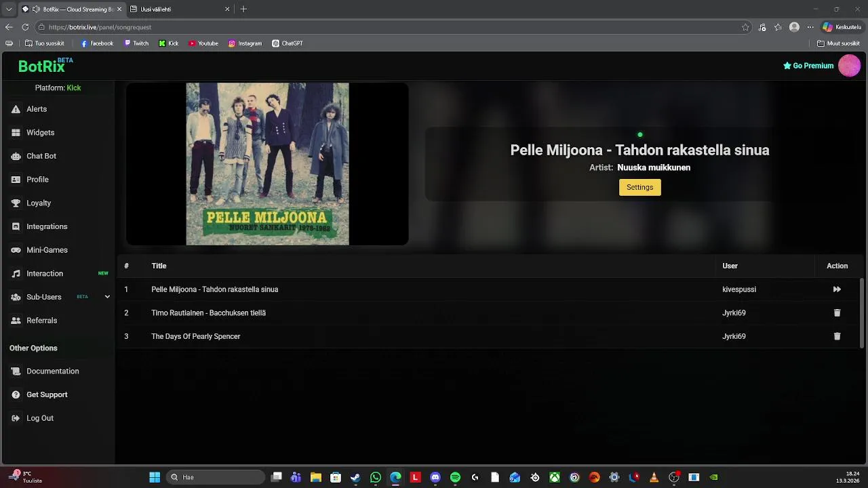868x488 pixels.
Task: Open the song request Settings button
Action: (639, 187)
